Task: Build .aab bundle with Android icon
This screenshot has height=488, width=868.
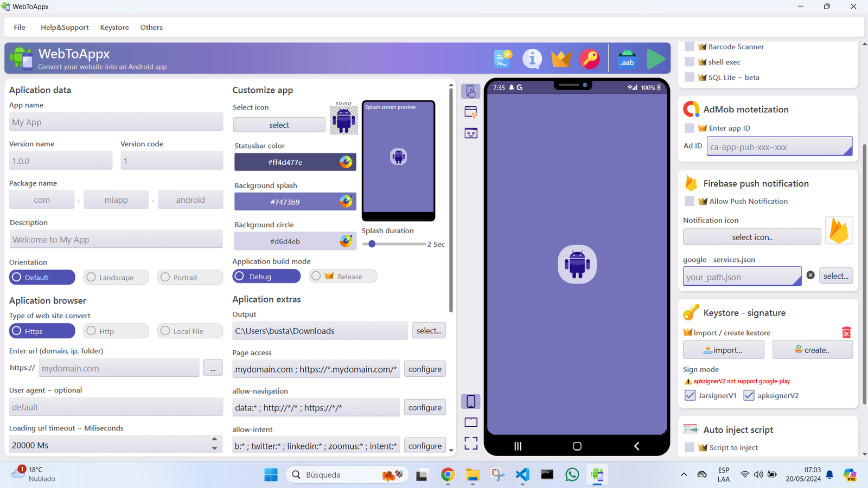Action: (x=627, y=59)
